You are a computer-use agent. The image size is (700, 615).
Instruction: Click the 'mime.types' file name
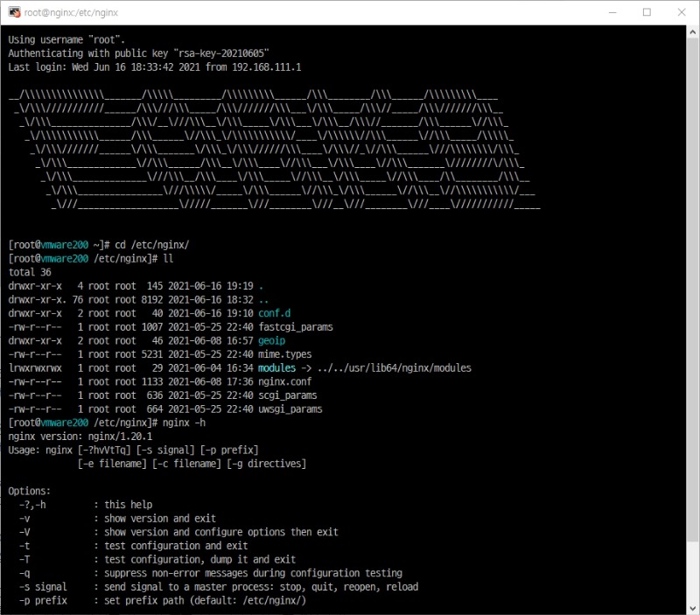pos(285,354)
